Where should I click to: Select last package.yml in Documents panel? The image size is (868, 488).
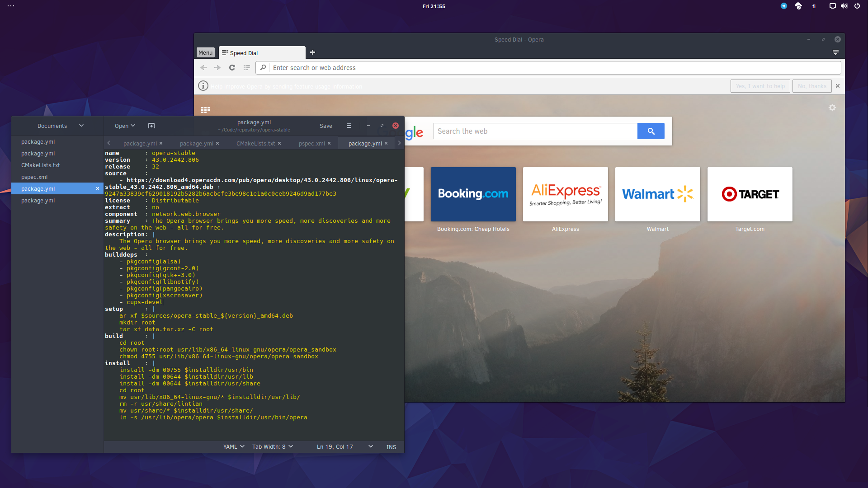click(57, 200)
